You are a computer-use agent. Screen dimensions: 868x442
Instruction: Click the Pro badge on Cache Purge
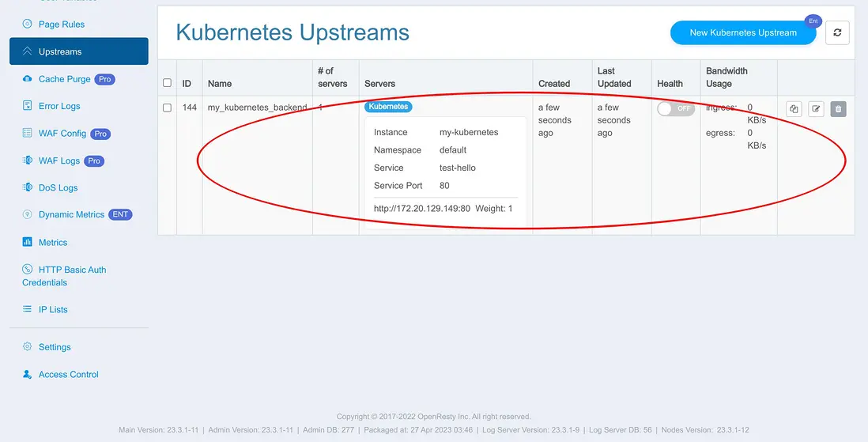coord(104,79)
